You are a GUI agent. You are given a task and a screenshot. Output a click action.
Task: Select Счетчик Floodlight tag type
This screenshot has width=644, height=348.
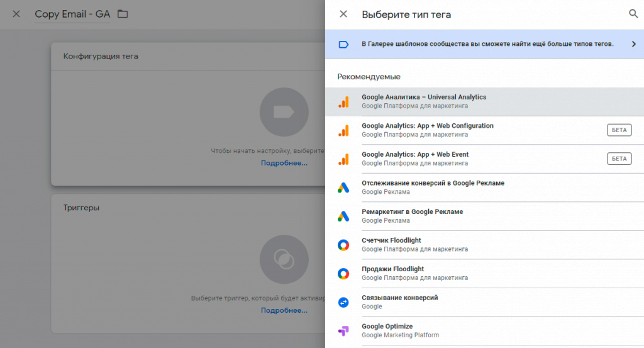[x=485, y=245]
